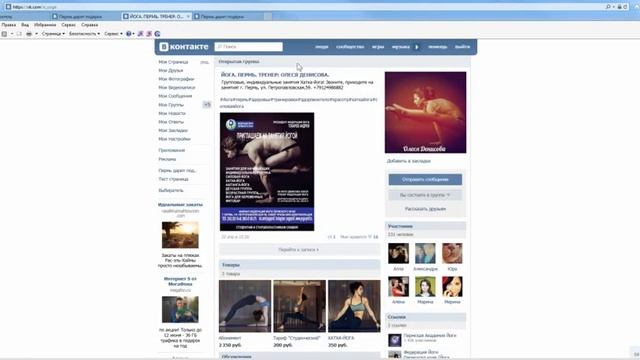Open the home button dropdown arrow
Viewport: 640px width, 360px height.
point(12,34)
